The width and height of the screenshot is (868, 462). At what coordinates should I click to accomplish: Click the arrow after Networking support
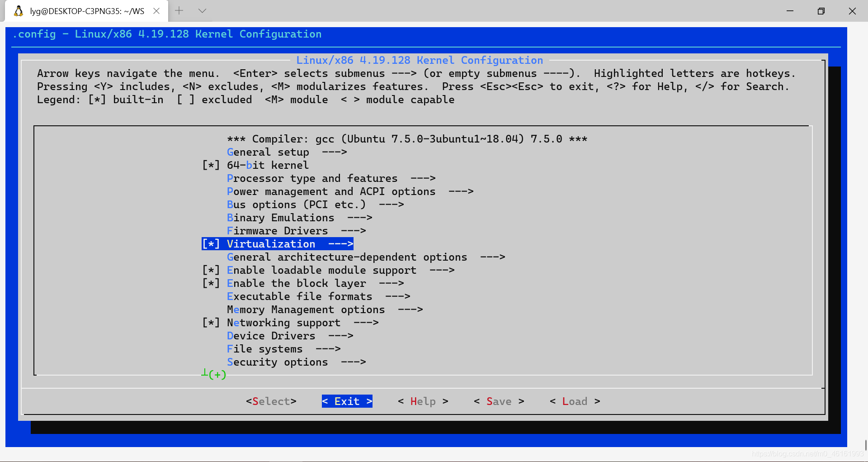tap(366, 323)
